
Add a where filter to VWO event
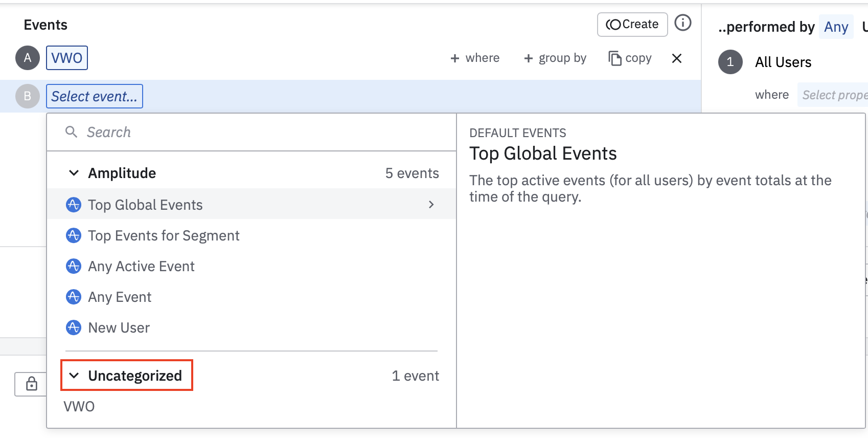(475, 58)
